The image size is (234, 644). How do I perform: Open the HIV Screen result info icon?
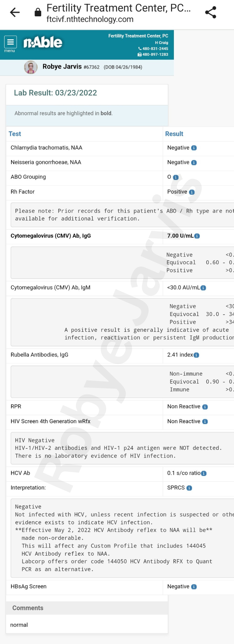205,422
